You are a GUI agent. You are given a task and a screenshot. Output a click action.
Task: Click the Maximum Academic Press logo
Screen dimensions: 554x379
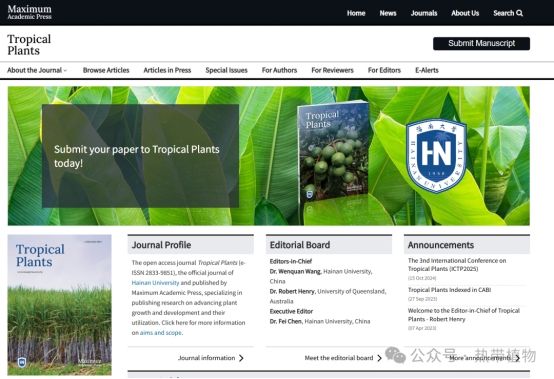[x=29, y=12]
